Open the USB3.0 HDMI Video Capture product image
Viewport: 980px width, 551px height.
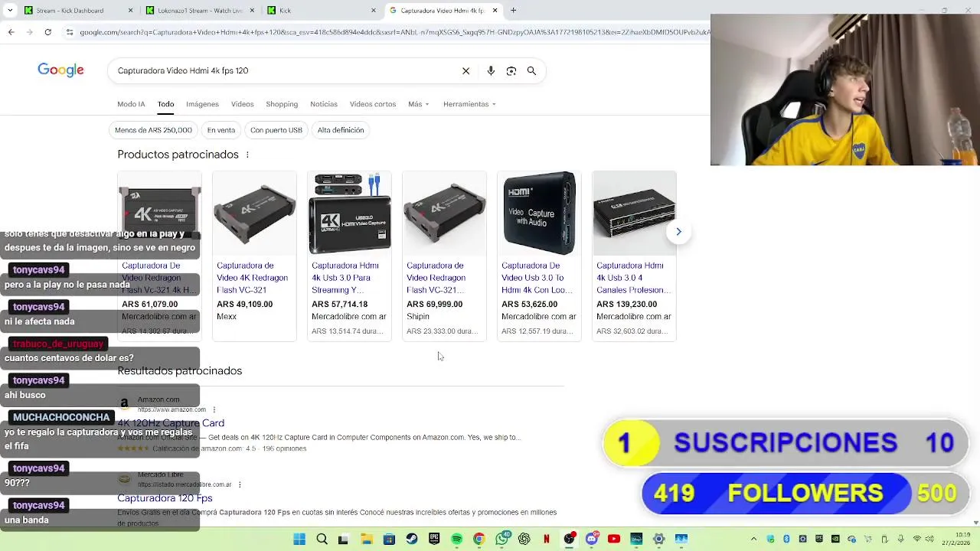point(349,214)
